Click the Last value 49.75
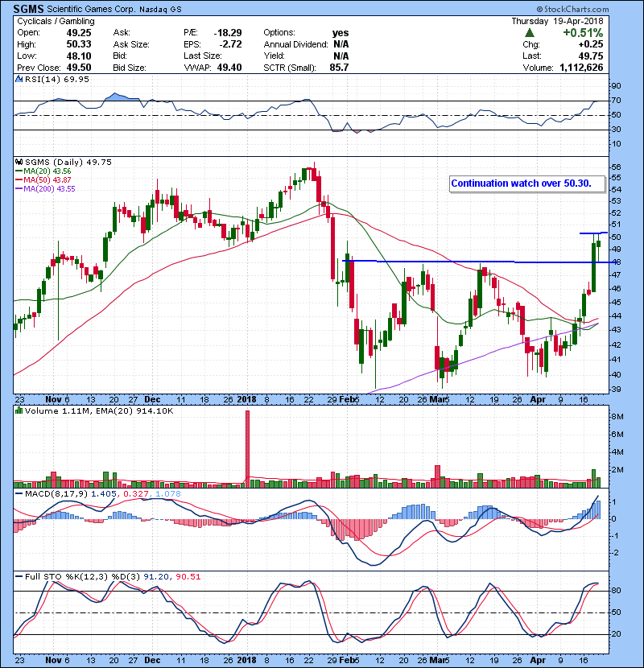This screenshot has height=668, width=644. coord(591,56)
